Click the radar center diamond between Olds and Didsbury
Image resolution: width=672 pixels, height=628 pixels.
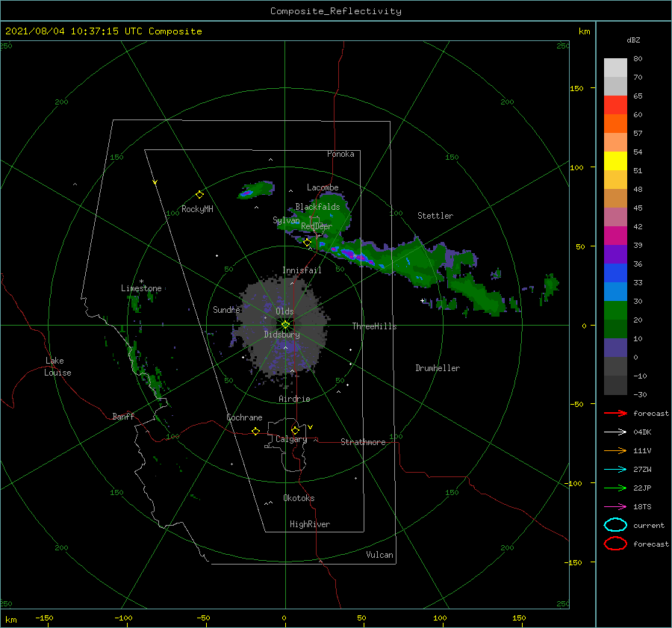point(285,325)
